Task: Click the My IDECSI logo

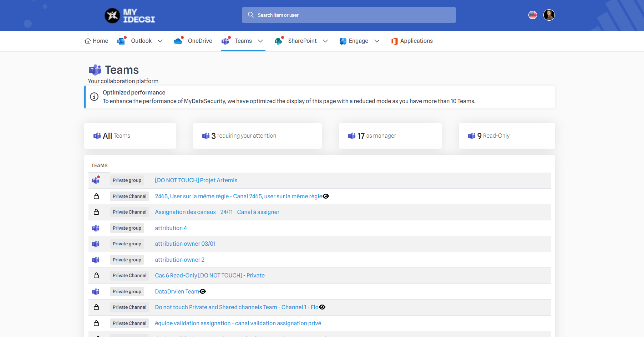Action: [x=130, y=16]
